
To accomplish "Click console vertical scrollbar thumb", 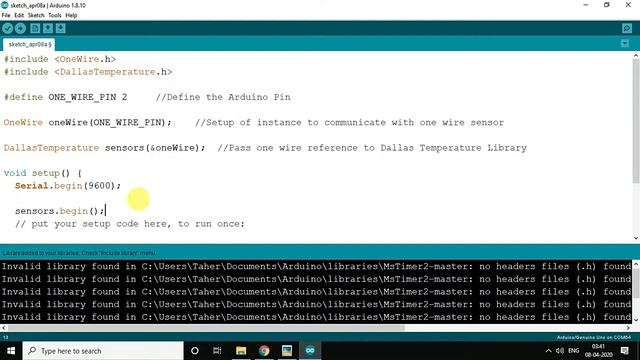I will 636,283.
